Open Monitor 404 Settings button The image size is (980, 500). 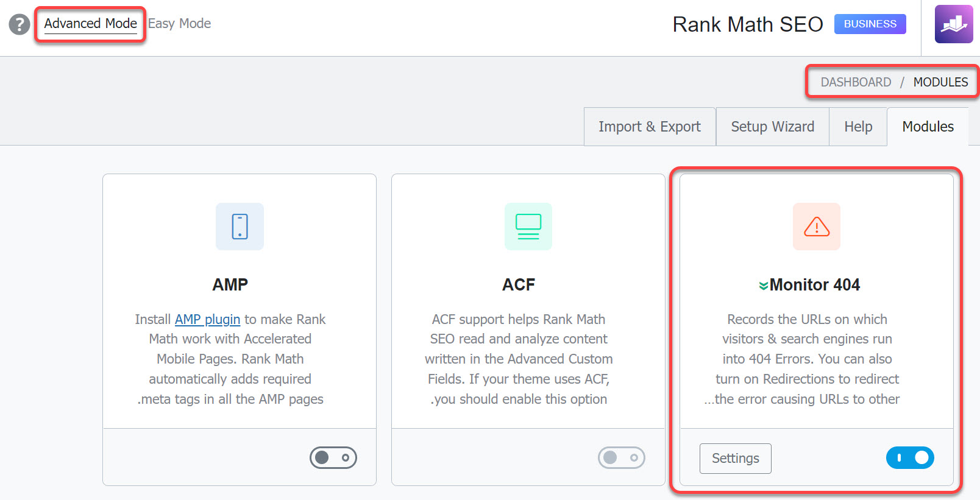[736, 458]
